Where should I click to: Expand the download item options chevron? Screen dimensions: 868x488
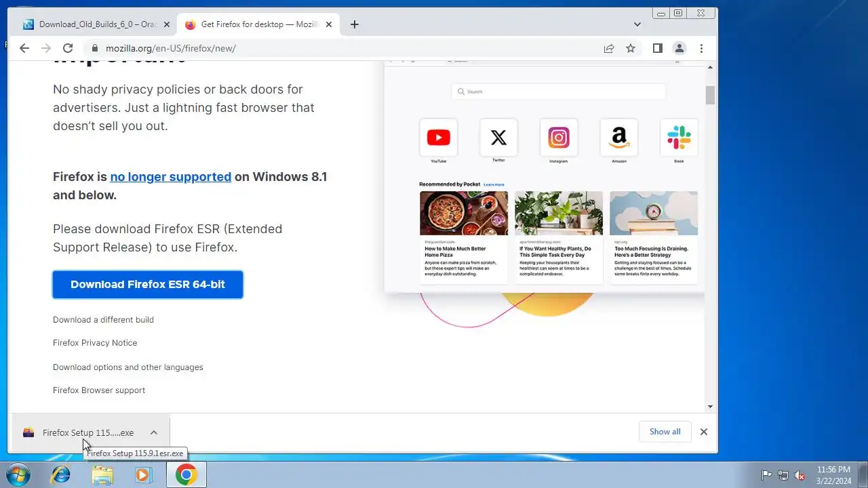coord(154,432)
